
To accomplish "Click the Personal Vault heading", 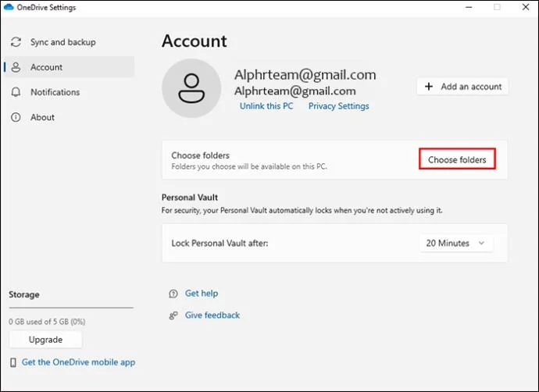I will coord(190,198).
